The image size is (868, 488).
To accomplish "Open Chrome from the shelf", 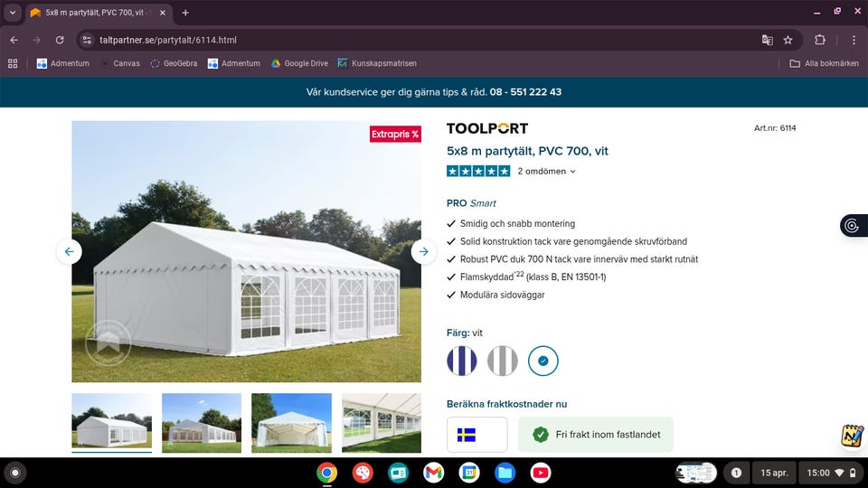I will 327,473.
